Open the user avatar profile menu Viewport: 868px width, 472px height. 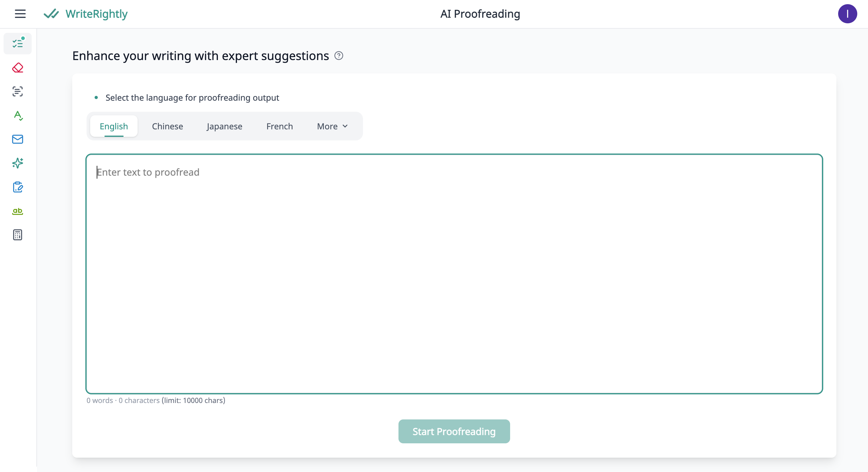(847, 14)
